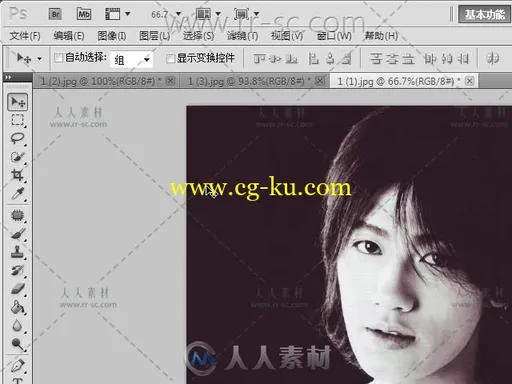512x384 pixels.
Task: Click the distribute bottom edges icon
Action: (x=408, y=59)
